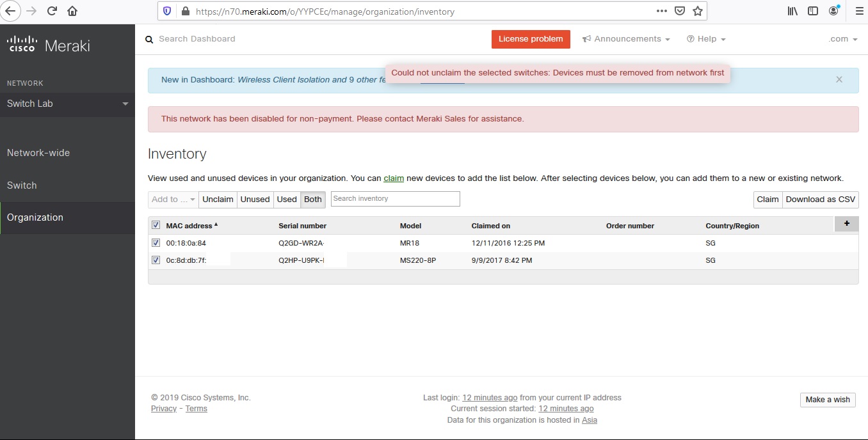868x440 pixels.
Task: Open the .com account dropdown
Action: (x=844, y=38)
